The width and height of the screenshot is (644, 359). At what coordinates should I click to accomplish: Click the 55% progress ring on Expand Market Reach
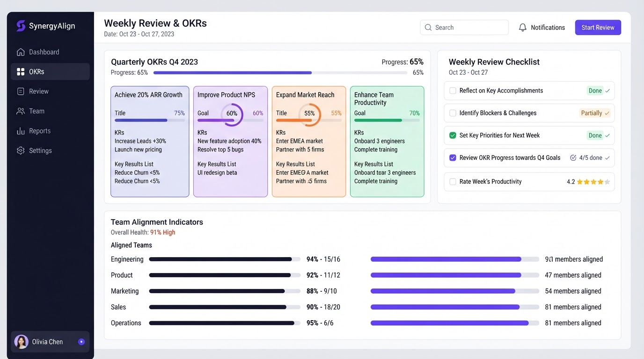[309, 114]
